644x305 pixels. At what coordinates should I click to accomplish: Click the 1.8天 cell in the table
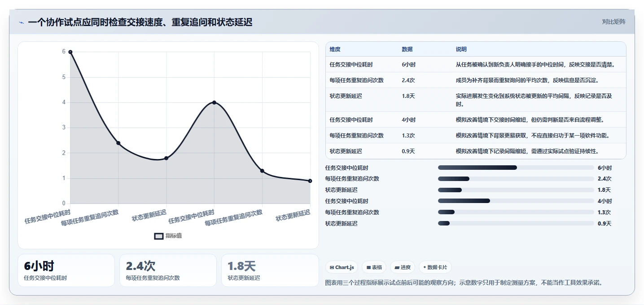[408, 96]
